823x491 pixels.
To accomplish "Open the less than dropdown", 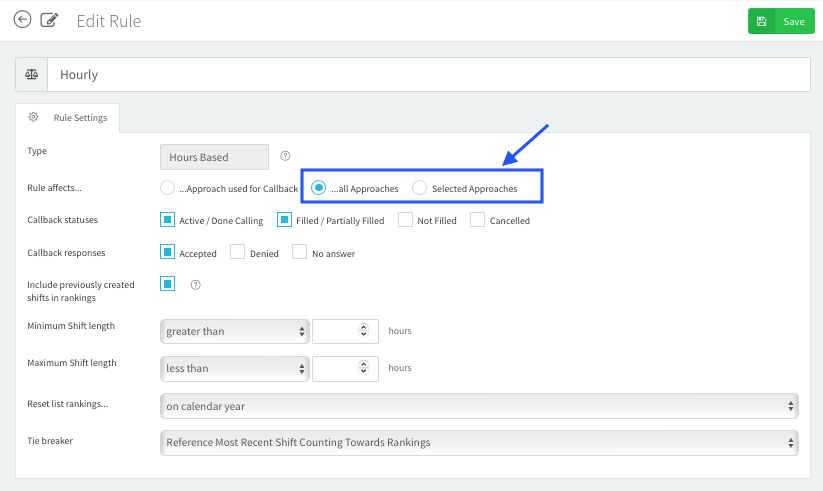I will (235, 369).
